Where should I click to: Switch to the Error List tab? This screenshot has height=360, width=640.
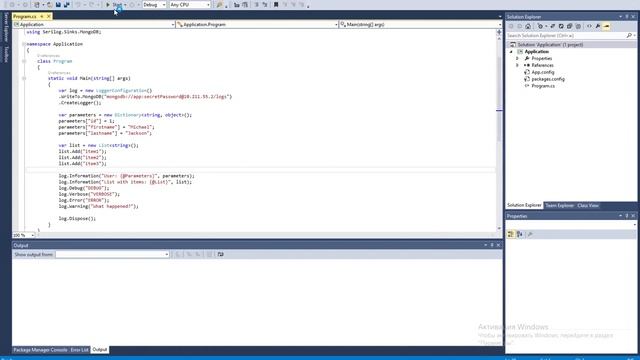tap(79, 350)
